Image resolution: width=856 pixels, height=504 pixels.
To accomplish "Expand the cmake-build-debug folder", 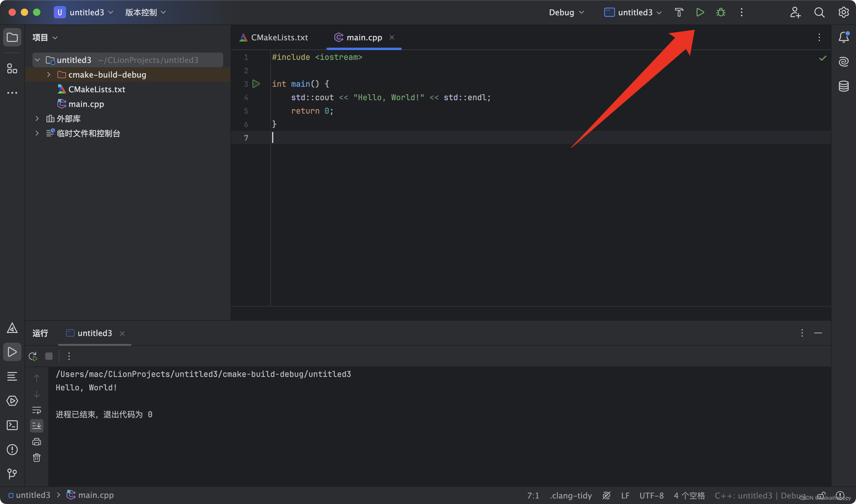I will point(49,74).
